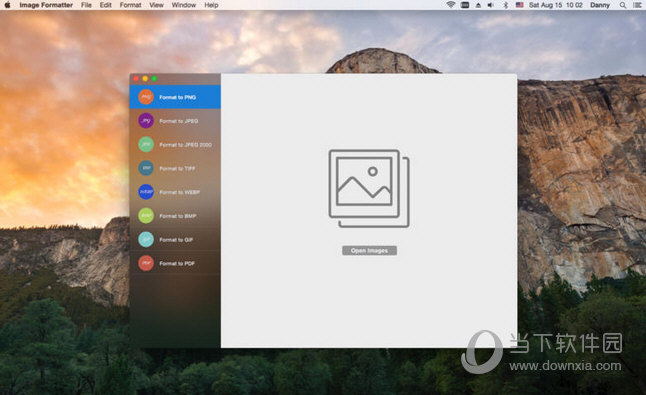This screenshot has width=646, height=395.
Task: Select Format to PDF text
Action: coord(177,263)
